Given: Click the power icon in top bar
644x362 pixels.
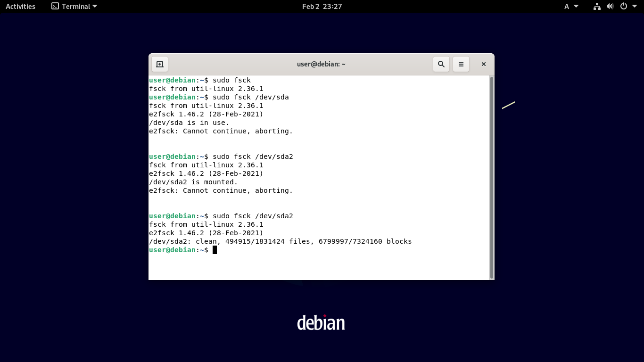Looking at the screenshot, I should [623, 6].
